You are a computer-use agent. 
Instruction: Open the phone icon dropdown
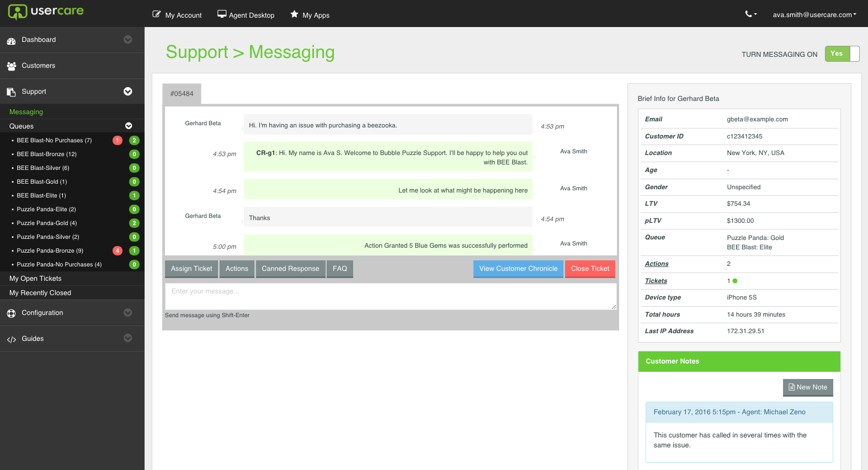(x=750, y=14)
